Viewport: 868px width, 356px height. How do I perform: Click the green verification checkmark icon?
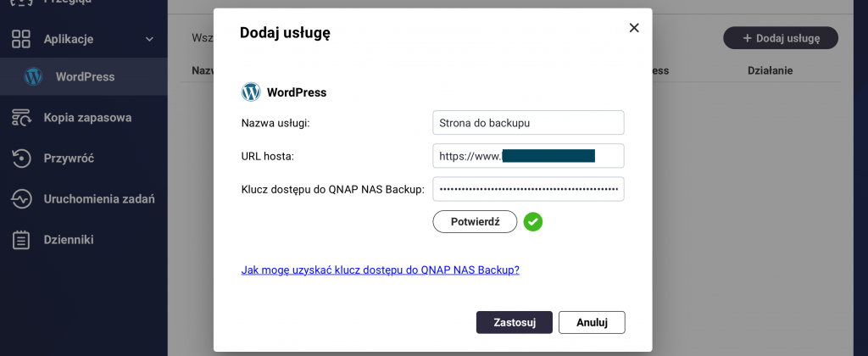coord(533,222)
